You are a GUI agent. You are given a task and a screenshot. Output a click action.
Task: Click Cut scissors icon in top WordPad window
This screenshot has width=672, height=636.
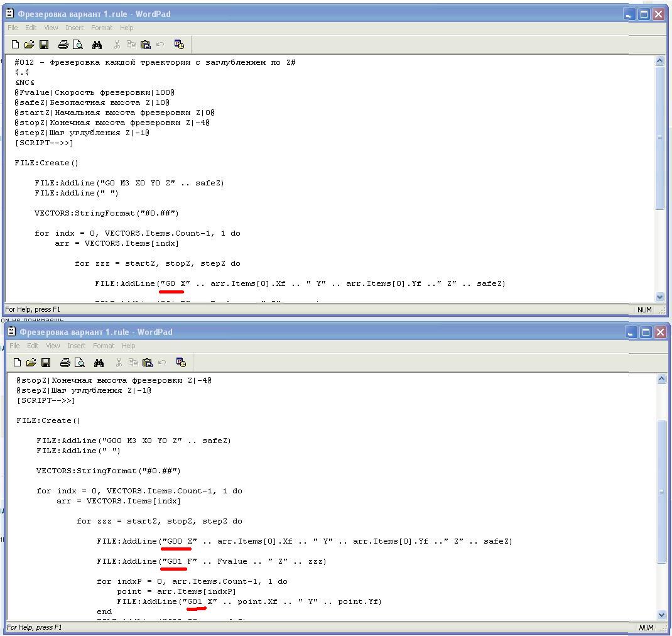click(117, 45)
